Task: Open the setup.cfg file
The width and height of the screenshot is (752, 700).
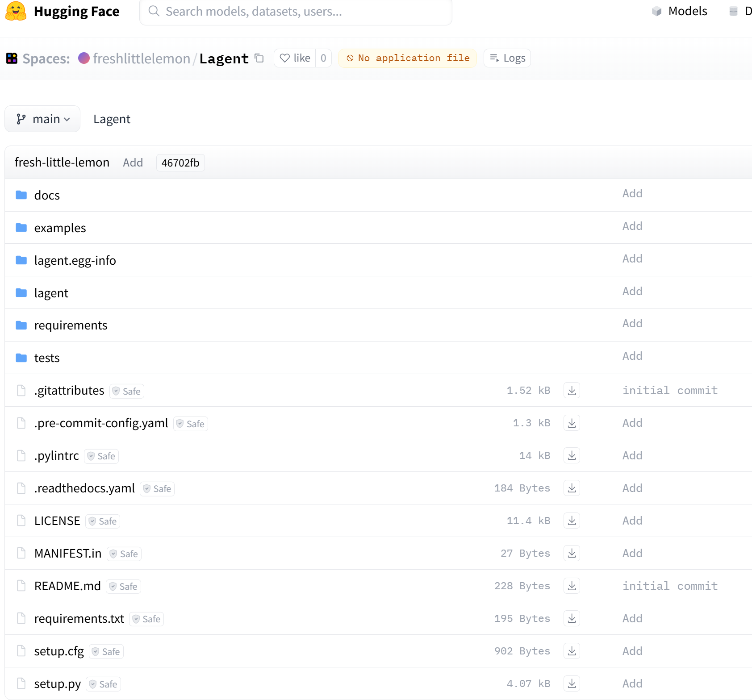Action: (x=59, y=651)
